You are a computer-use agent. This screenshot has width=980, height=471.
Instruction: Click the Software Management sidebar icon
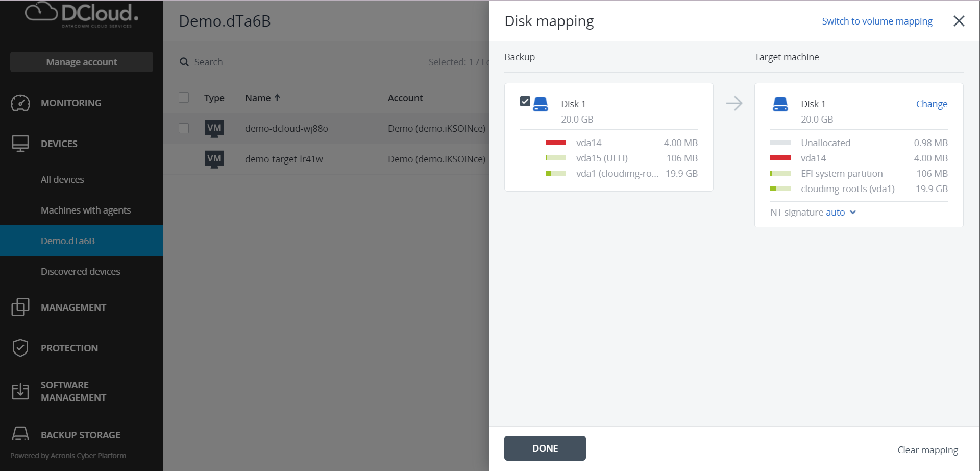pyautogui.click(x=20, y=391)
